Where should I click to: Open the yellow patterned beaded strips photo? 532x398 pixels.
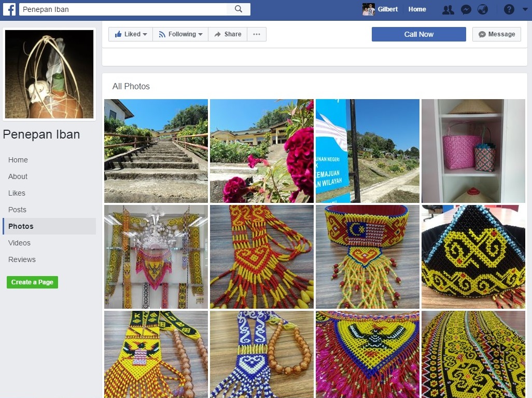(x=473, y=354)
